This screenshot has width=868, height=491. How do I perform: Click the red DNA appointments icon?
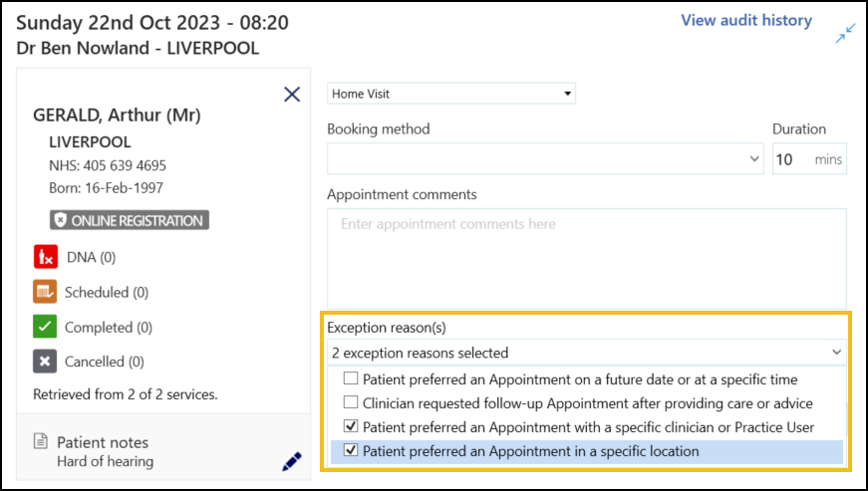tap(45, 257)
